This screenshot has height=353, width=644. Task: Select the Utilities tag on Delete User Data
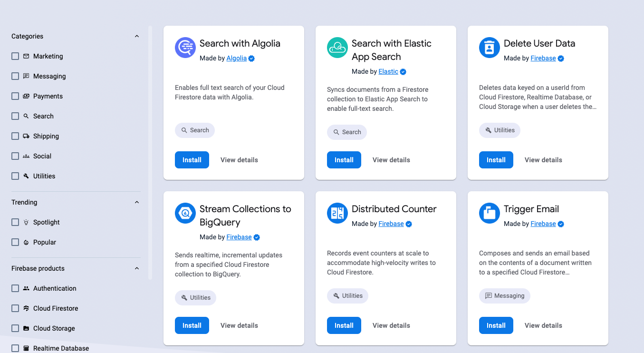coord(500,130)
